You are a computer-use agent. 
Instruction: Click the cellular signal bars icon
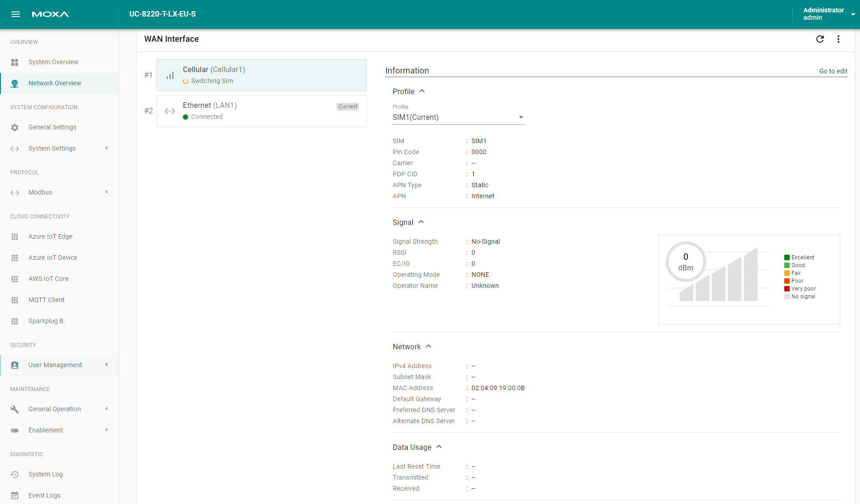tap(170, 75)
